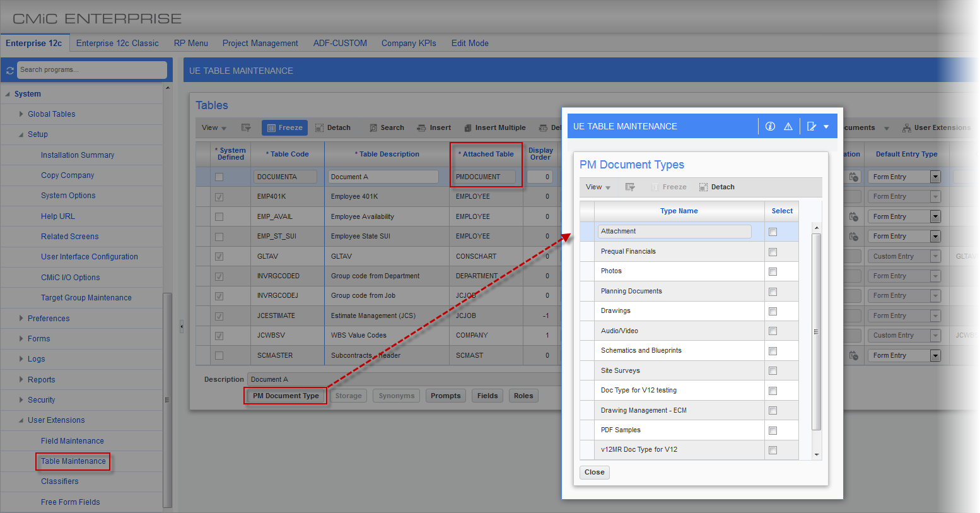Switch to the Project Management tab
Screen dimensions: 980x513
(260, 43)
